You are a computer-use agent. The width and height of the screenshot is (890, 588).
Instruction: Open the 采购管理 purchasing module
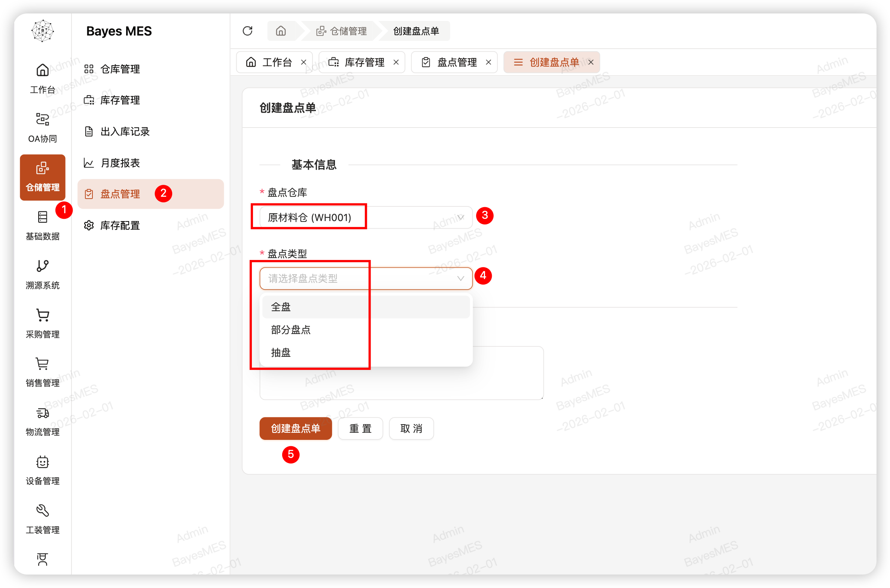pyautogui.click(x=42, y=322)
